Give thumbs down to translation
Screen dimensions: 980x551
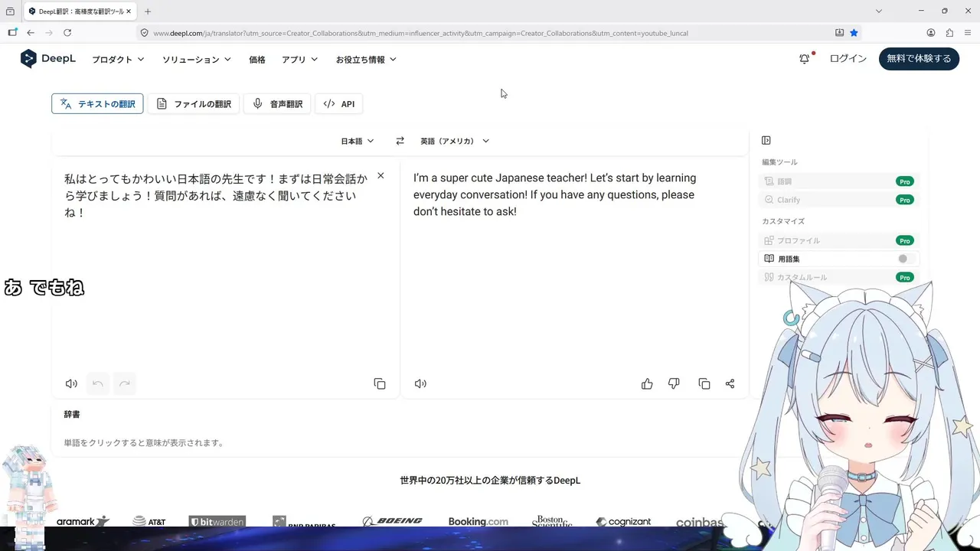pyautogui.click(x=674, y=383)
